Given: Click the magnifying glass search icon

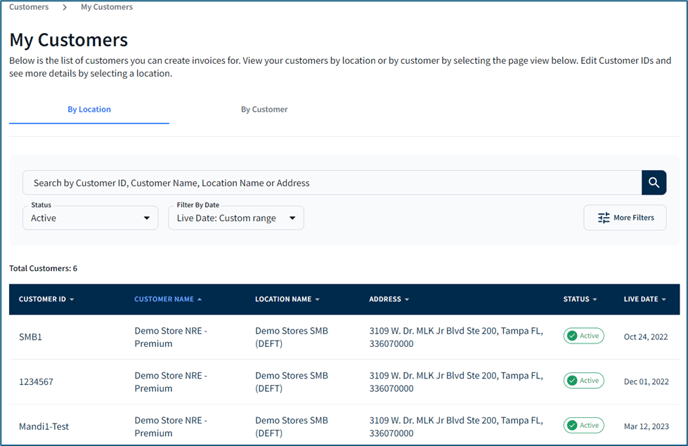Looking at the screenshot, I should tap(654, 183).
